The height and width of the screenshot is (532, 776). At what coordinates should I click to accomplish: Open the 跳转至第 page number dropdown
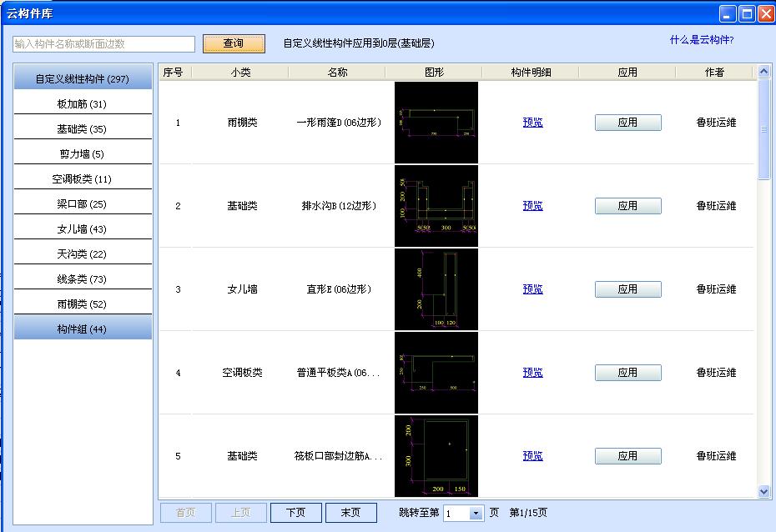(x=476, y=513)
